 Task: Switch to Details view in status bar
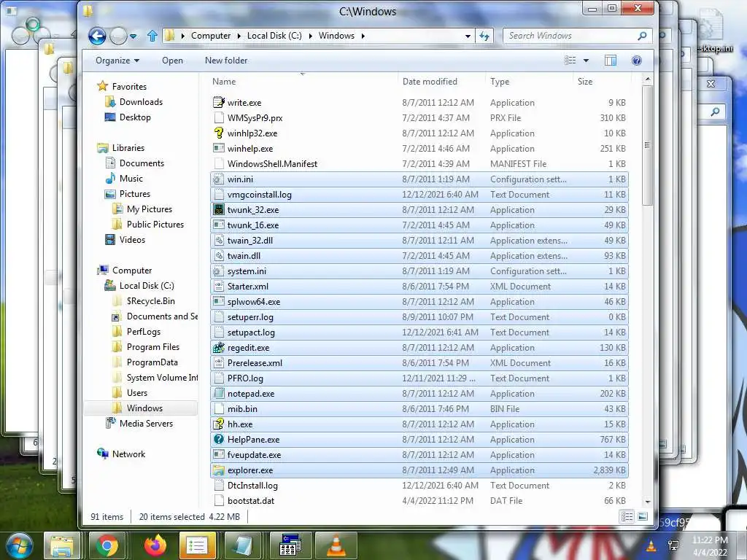pos(627,517)
